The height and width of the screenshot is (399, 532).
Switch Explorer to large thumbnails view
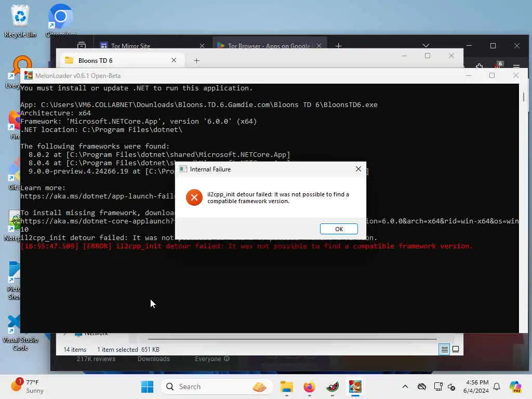click(x=456, y=349)
